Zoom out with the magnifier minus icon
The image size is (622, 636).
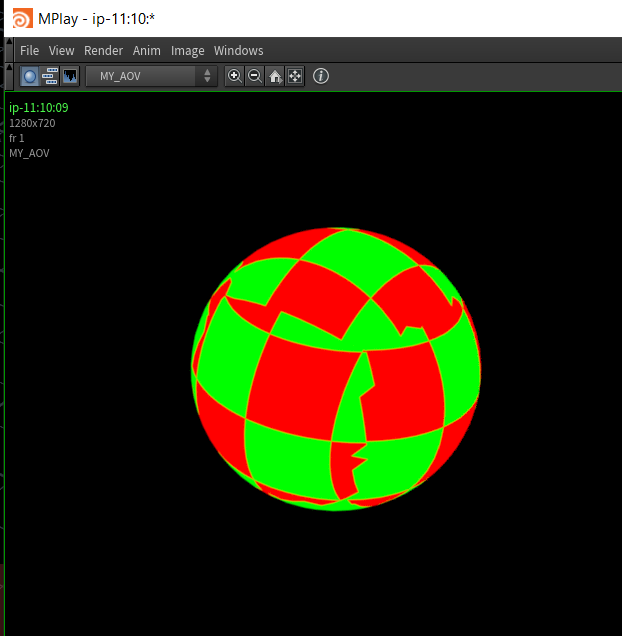point(255,76)
